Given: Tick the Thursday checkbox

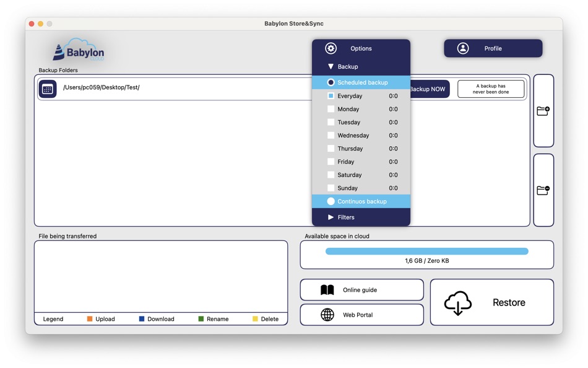Looking at the screenshot, I should 331,148.
